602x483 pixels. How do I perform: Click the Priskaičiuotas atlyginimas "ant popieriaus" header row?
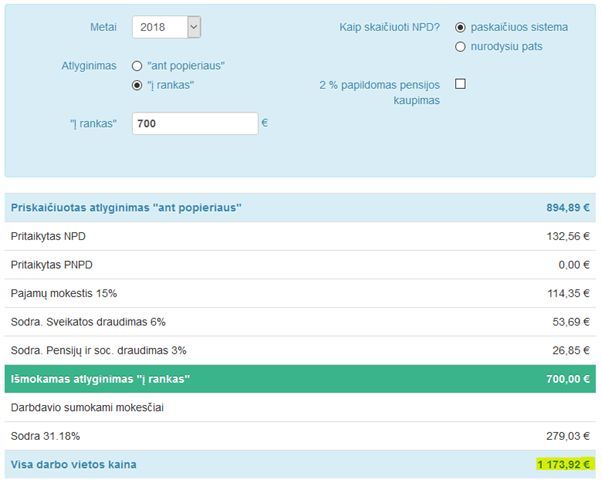pos(126,208)
